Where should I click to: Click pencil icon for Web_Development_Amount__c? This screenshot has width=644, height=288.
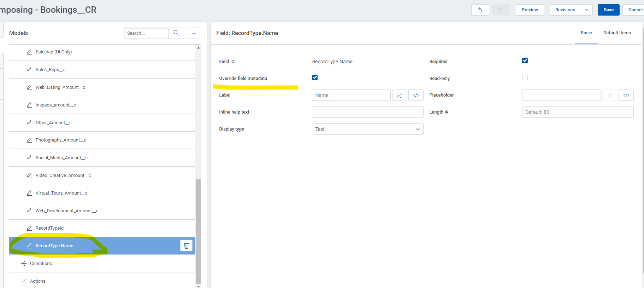click(x=29, y=211)
